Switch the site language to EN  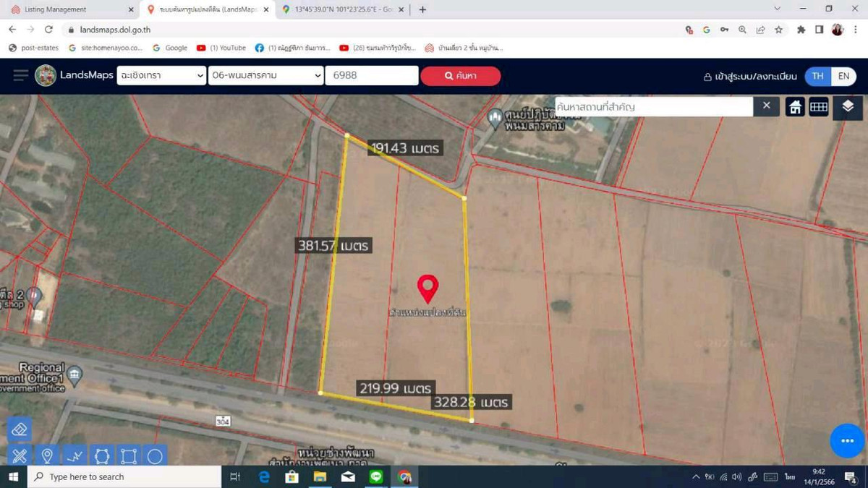pyautogui.click(x=843, y=76)
